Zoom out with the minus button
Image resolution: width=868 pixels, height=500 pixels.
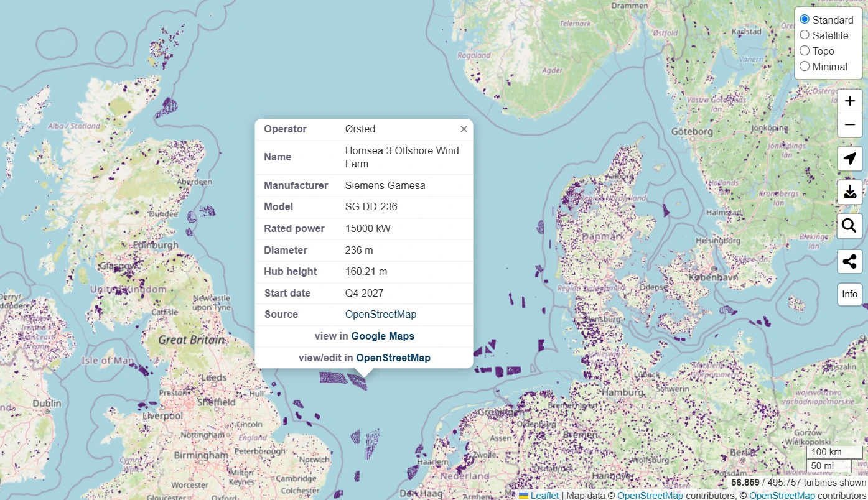(x=850, y=125)
